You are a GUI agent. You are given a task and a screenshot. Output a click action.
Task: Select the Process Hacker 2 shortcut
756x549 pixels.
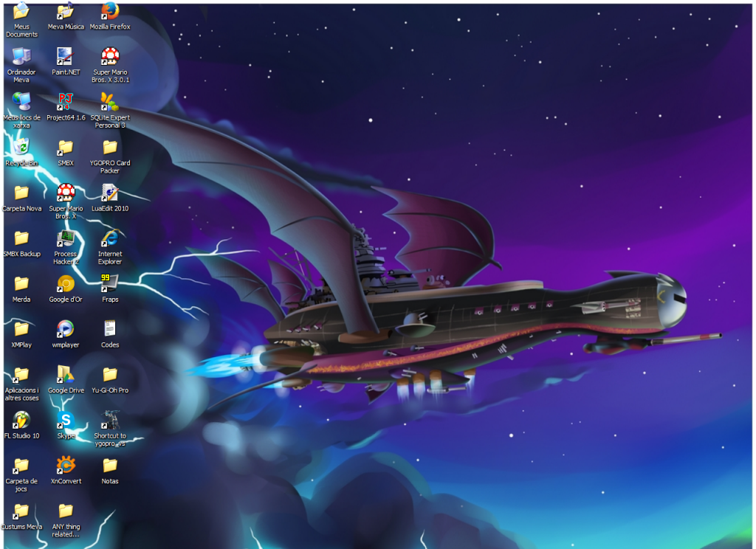(66, 238)
